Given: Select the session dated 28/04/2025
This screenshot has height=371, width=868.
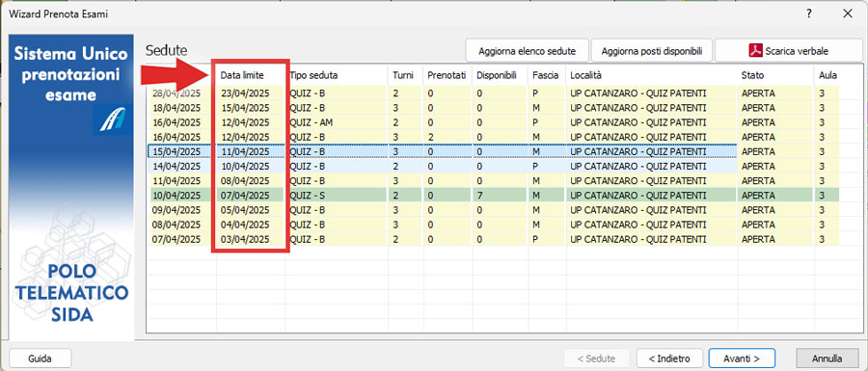Looking at the screenshot, I should point(493,93).
